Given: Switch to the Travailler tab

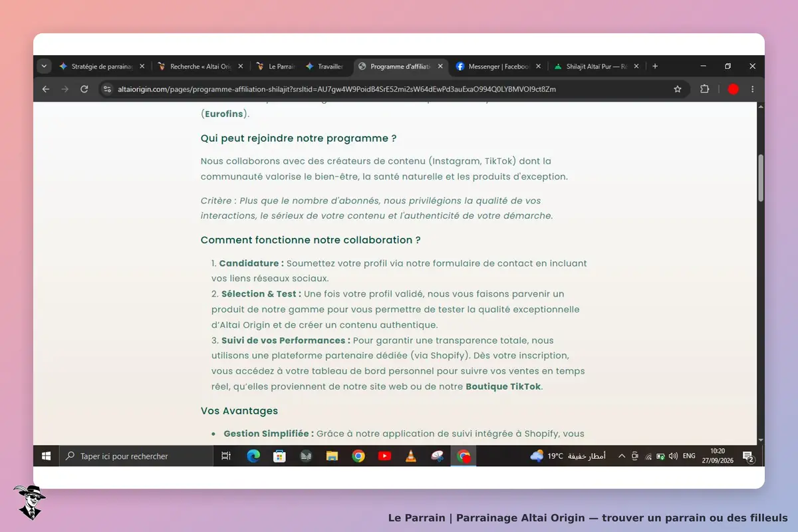Looking at the screenshot, I should click(x=326, y=66).
